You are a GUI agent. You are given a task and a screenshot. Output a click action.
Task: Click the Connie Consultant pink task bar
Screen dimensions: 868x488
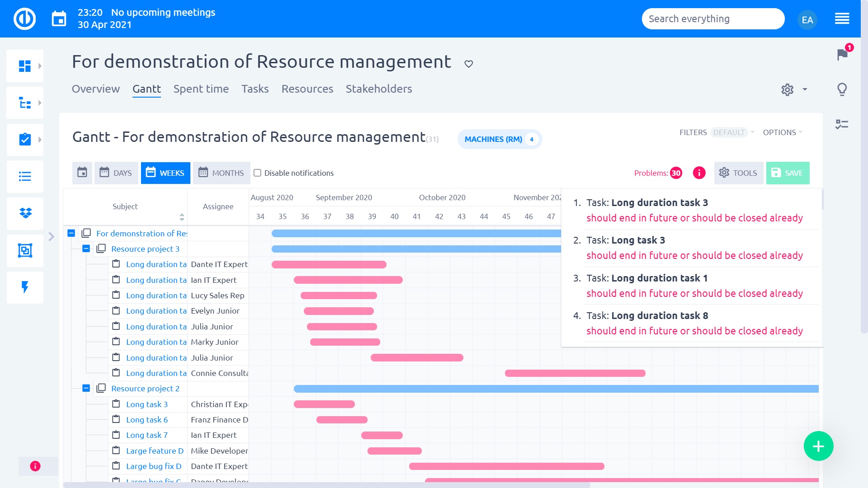point(575,373)
